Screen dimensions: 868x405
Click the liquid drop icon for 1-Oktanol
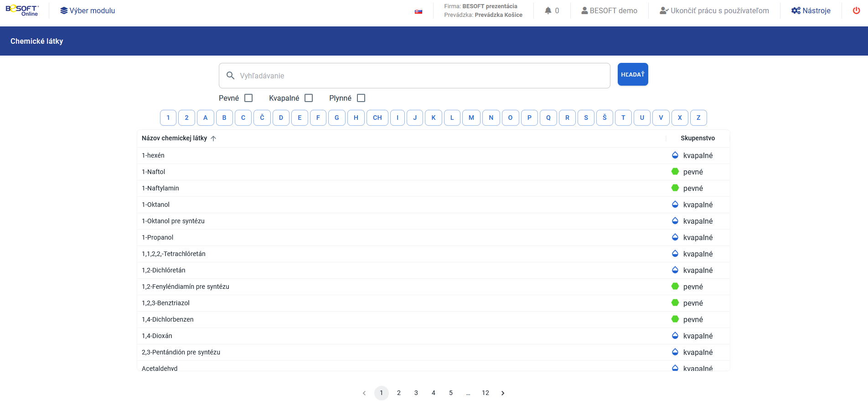pos(675,204)
